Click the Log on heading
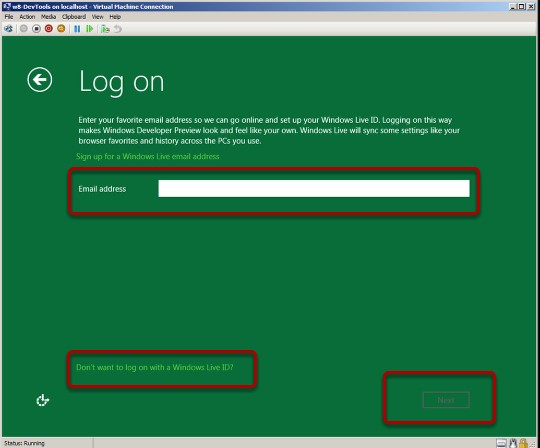 click(x=122, y=82)
